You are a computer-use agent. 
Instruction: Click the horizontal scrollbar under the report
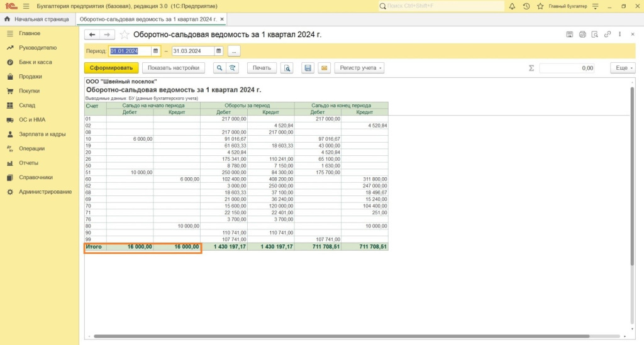340,337
